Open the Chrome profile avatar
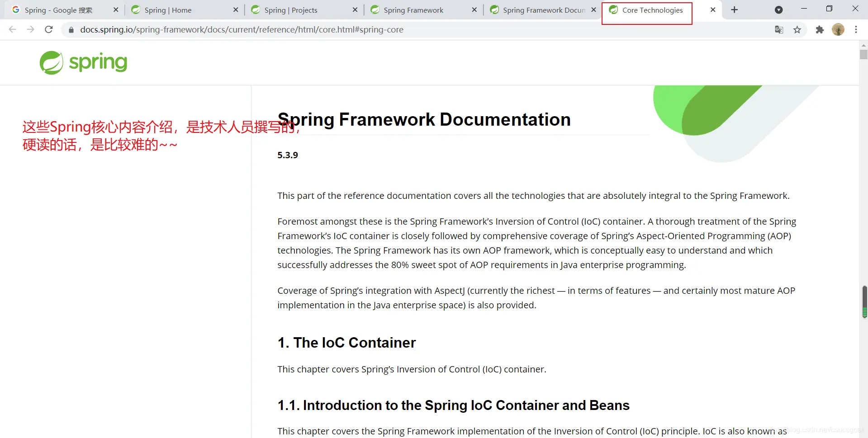868x438 pixels. [x=838, y=30]
